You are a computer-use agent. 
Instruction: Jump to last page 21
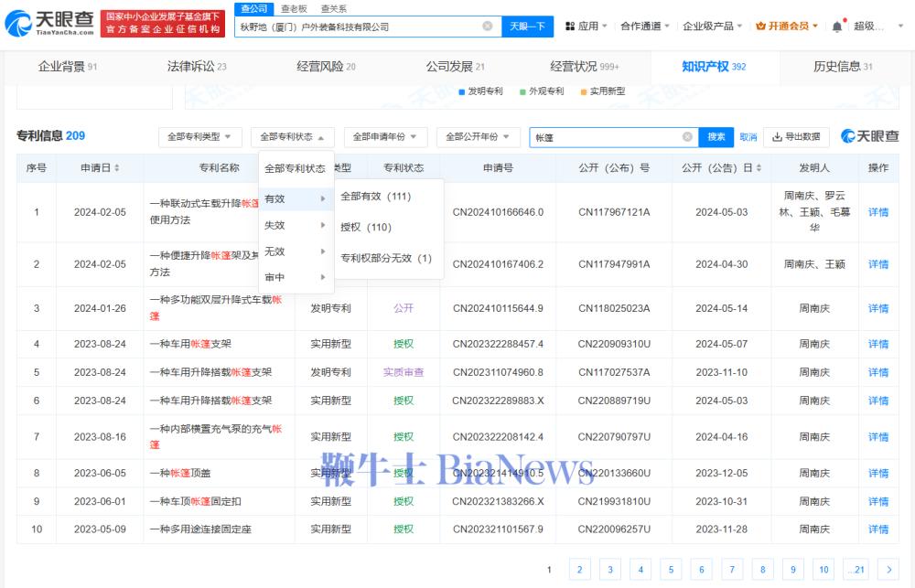(x=856, y=570)
